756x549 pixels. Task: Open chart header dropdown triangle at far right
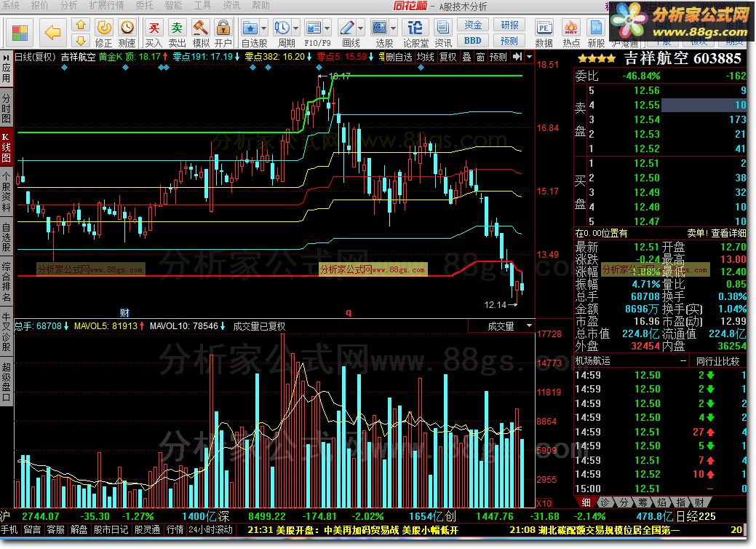click(x=530, y=57)
